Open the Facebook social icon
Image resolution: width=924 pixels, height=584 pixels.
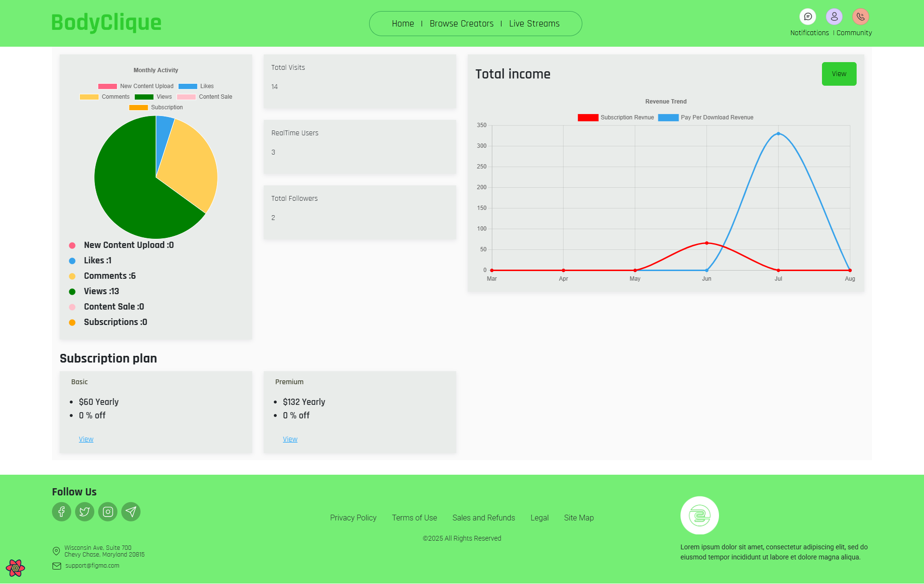coord(62,512)
